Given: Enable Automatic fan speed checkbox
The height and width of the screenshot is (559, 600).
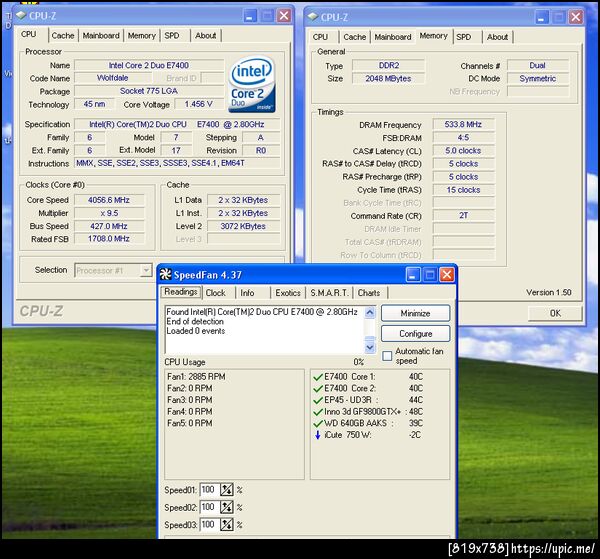Looking at the screenshot, I should (387, 356).
